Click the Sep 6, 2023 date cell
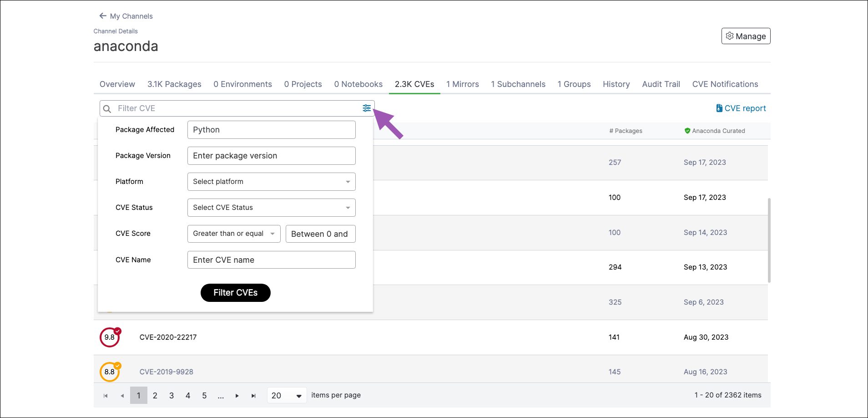 (x=703, y=302)
